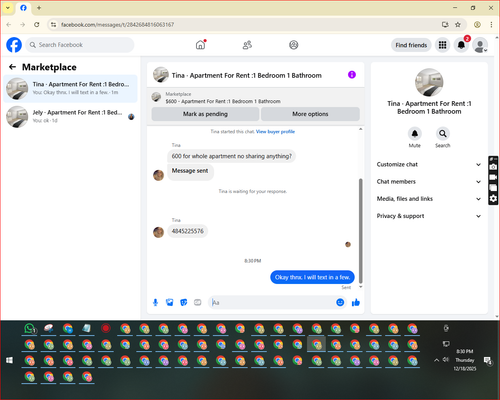Click the red record icon in taskbar
500x400 pixels.
(x=106, y=329)
